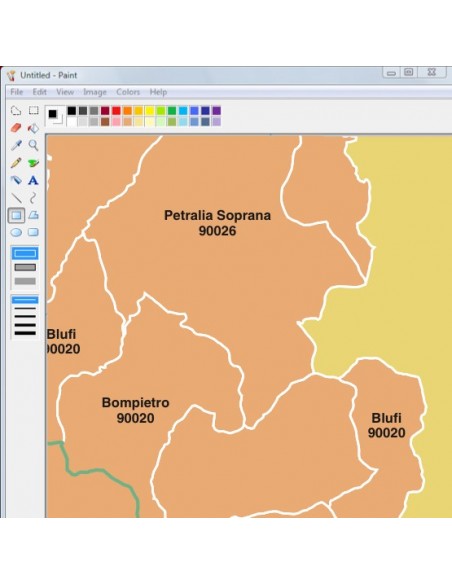Choose the Pencil tool
The height and width of the screenshot is (584, 452).
coord(16,163)
